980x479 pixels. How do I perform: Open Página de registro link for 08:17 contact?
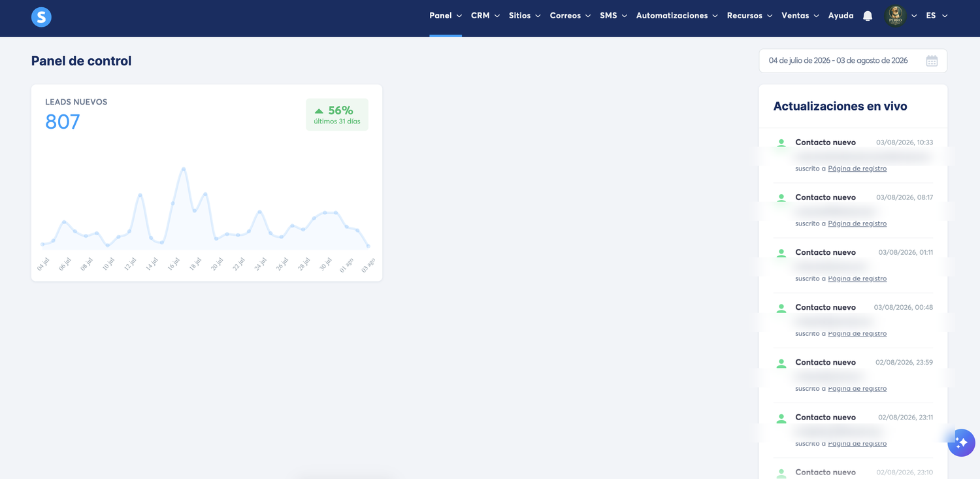click(x=857, y=223)
